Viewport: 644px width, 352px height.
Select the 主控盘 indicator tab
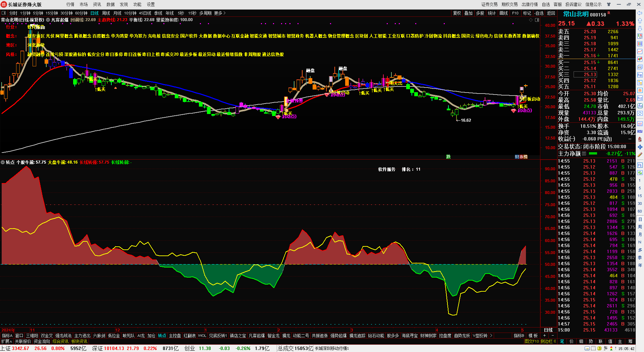point(175,336)
